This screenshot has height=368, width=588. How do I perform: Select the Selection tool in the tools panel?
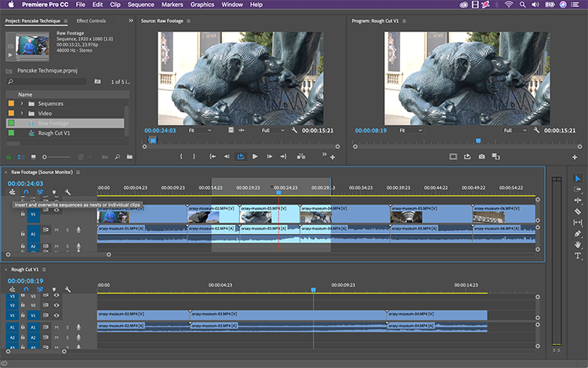click(x=578, y=179)
